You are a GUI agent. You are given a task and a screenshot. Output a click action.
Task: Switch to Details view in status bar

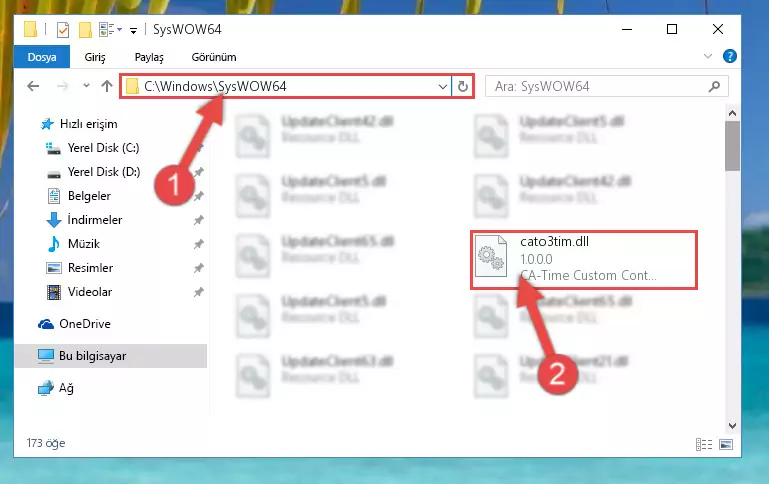pyautogui.click(x=704, y=444)
